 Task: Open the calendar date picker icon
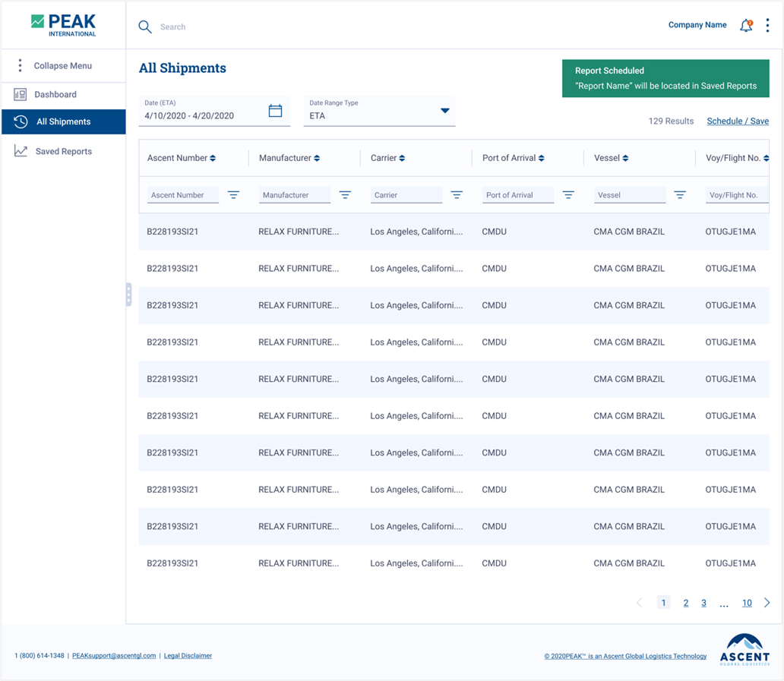pyautogui.click(x=275, y=112)
